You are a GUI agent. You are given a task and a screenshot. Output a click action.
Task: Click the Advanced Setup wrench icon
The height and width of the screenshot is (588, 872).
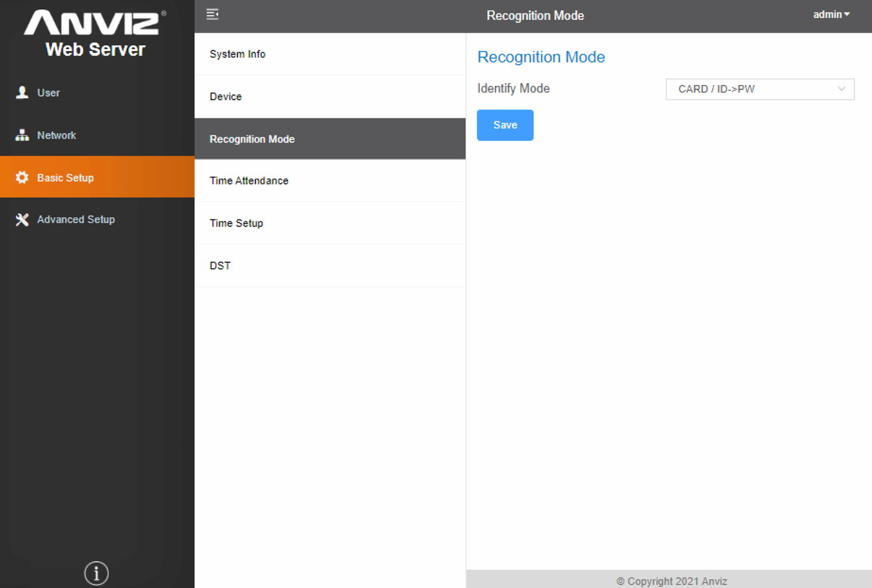[23, 220]
